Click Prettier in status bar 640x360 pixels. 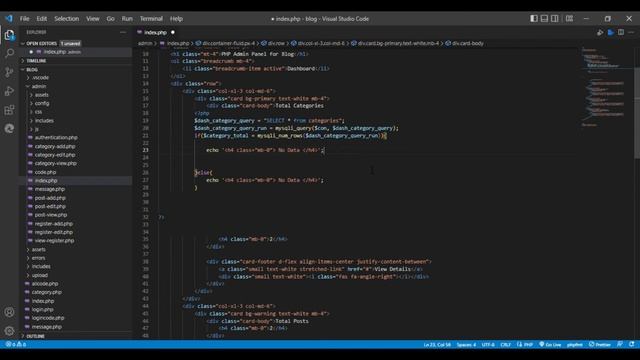(x=600, y=344)
